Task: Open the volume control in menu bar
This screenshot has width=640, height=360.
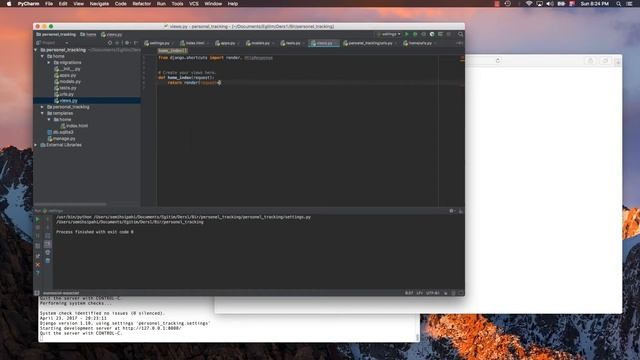Action: pos(550,4)
